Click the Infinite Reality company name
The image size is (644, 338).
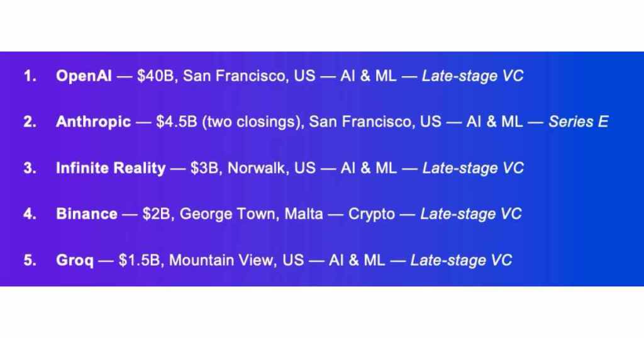[111, 168]
